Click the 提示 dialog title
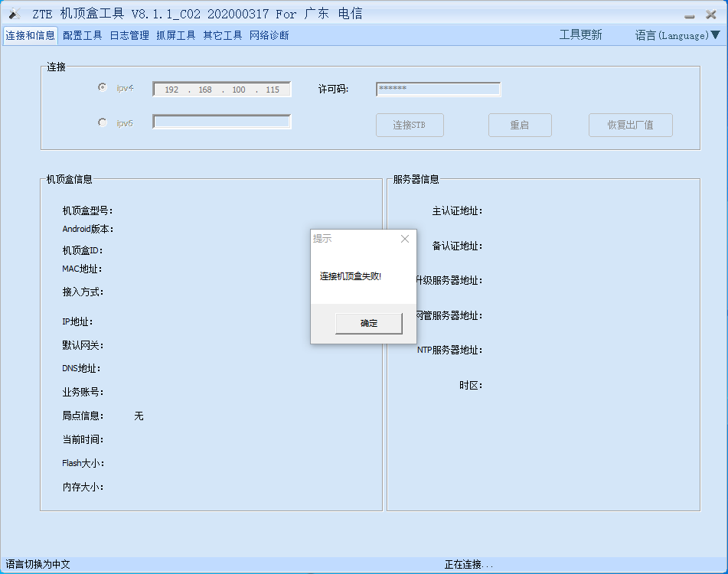Viewport: 728px width, 574px height. coord(322,239)
